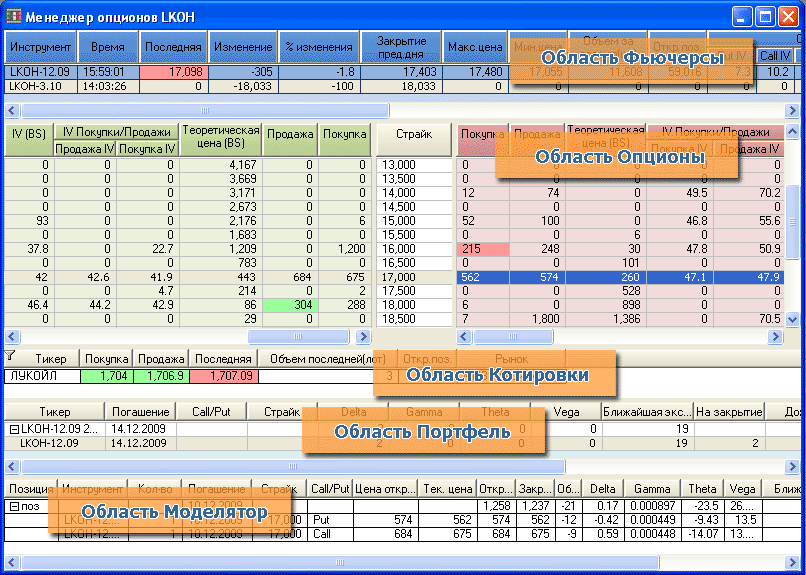
Task: Select the LKOH-12.09 row in futures table
Action: [x=403, y=72]
